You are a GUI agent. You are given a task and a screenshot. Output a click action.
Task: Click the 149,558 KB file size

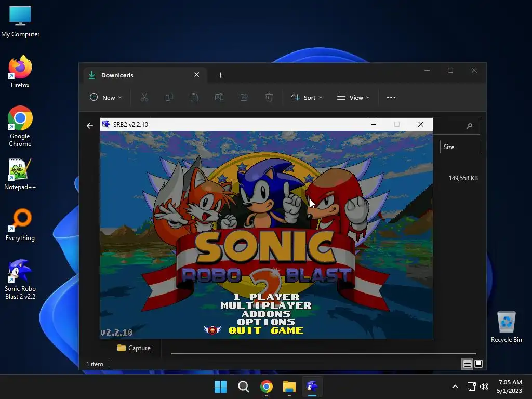tap(463, 178)
